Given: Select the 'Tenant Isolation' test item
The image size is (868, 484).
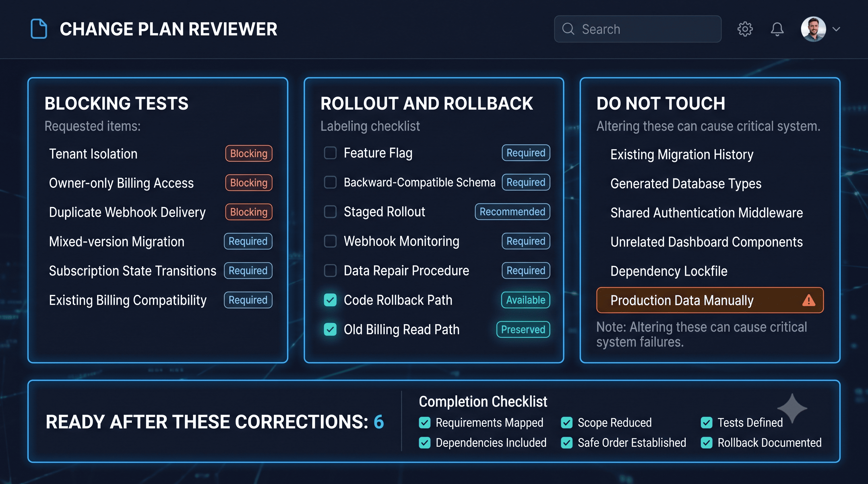Looking at the screenshot, I should point(93,154).
